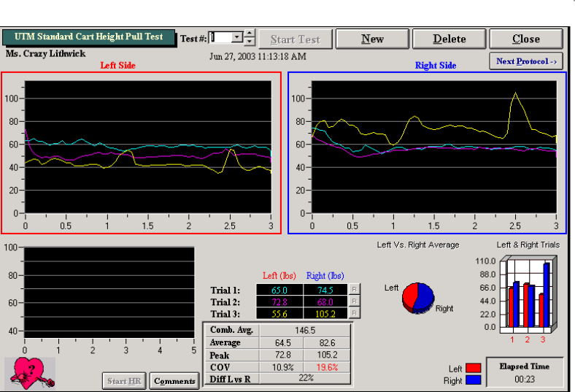Click the patient name Ms. Crazy Lithwick
The height and width of the screenshot is (392, 575).
pos(45,53)
